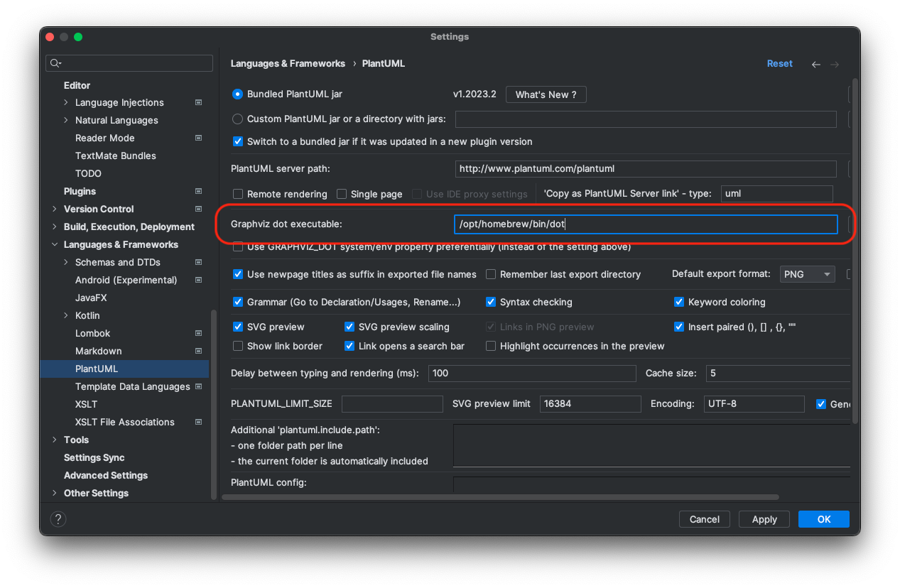The height and width of the screenshot is (588, 900).
Task: Toggle Syntax checking checkbox
Action: pos(491,302)
